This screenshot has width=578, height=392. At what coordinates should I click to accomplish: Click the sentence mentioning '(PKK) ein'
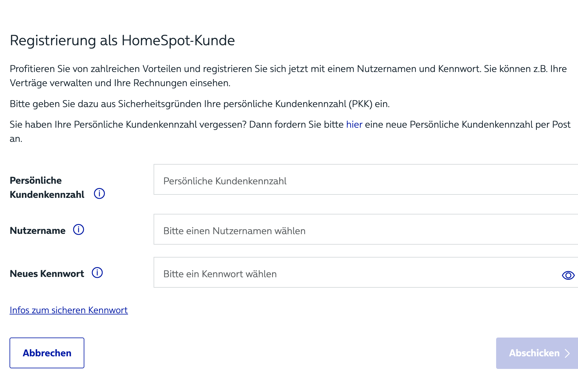tap(200, 104)
